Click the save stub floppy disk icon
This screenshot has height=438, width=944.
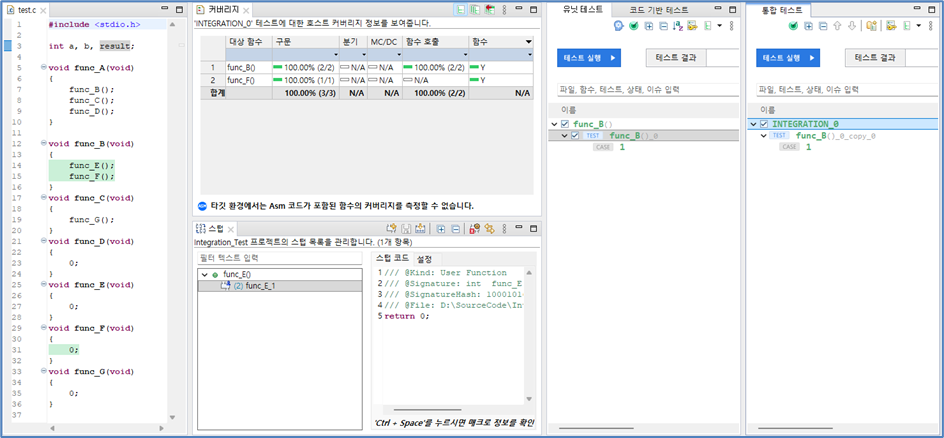(406, 229)
